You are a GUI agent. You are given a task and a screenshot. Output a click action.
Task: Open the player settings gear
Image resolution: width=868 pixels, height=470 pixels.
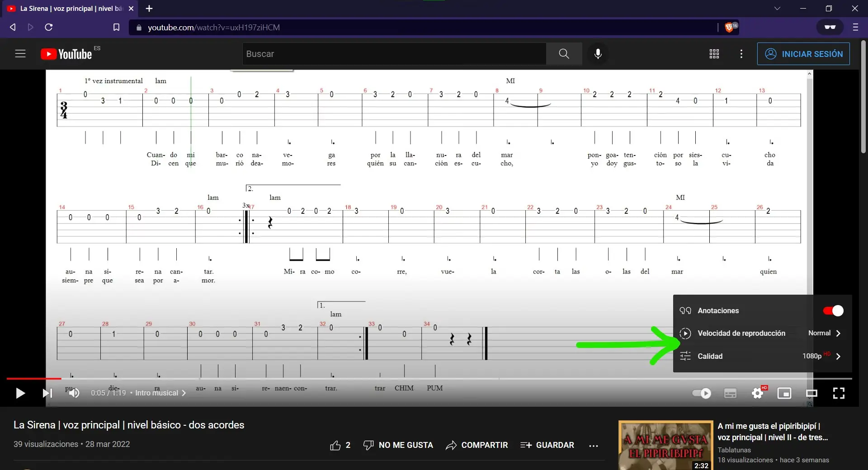point(758,393)
